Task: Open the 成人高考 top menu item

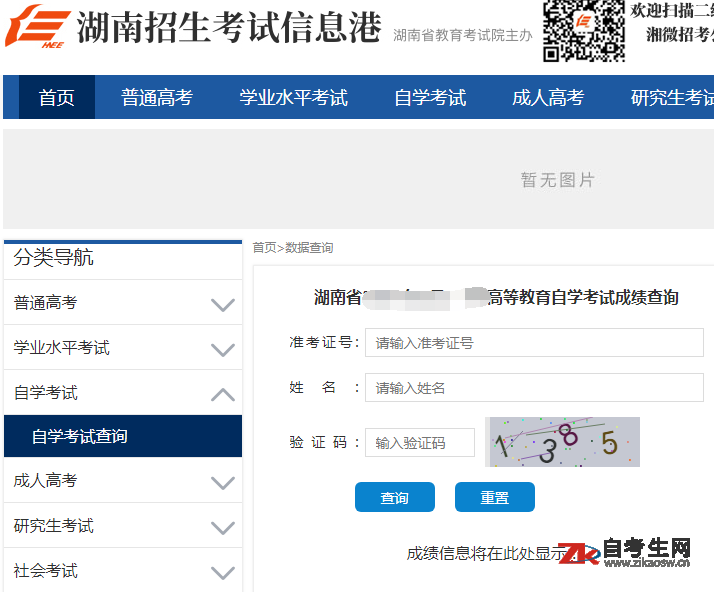Action: point(548,97)
